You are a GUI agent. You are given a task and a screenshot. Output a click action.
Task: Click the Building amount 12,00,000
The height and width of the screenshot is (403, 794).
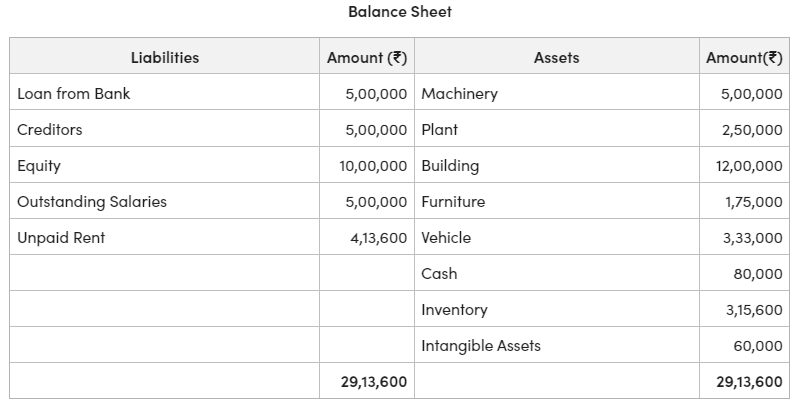749,166
